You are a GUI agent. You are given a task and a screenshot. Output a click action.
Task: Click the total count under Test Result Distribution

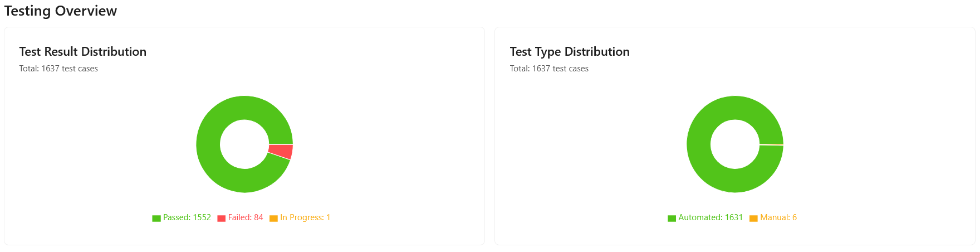(x=58, y=69)
